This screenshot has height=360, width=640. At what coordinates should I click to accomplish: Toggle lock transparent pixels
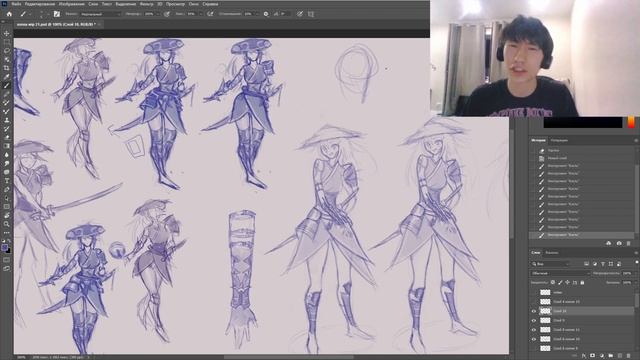click(x=553, y=282)
